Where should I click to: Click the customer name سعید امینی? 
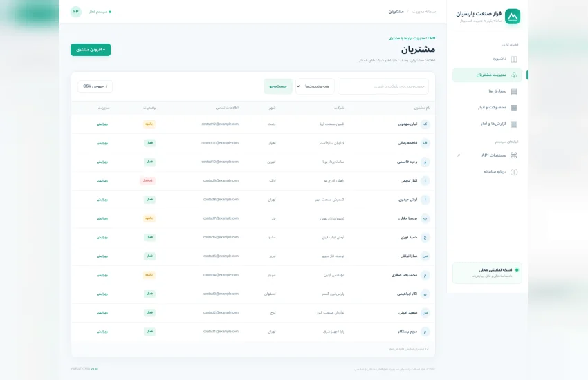point(407,312)
